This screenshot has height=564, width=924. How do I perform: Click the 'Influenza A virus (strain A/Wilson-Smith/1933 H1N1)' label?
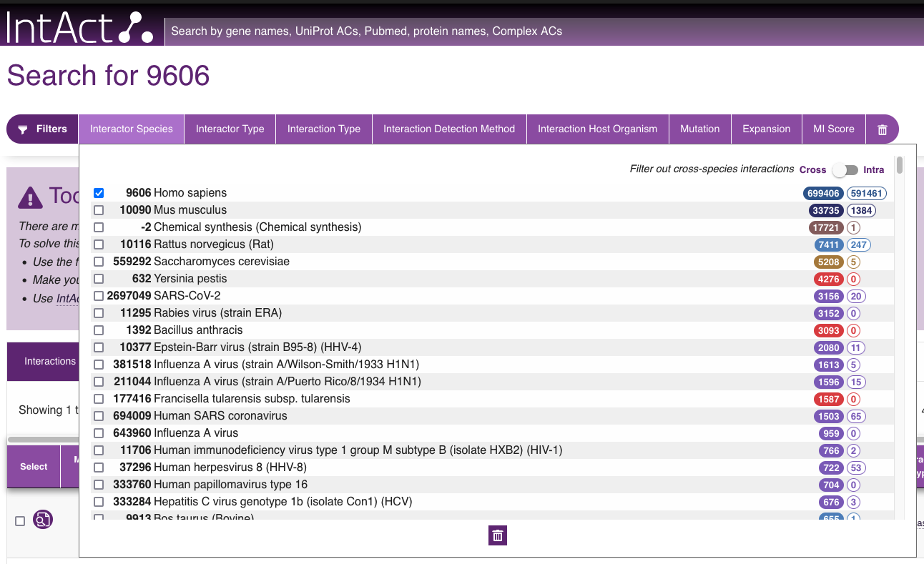tap(287, 365)
